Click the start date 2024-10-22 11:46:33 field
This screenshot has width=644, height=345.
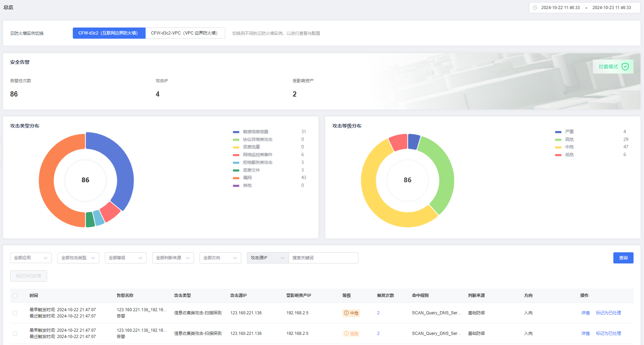click(x=560, y=8)
